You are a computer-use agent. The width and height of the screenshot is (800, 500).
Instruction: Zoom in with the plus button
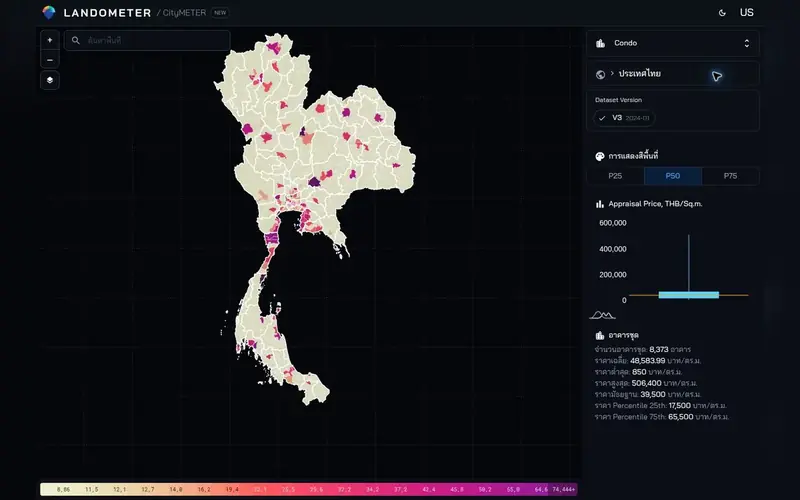click(49, 40)
